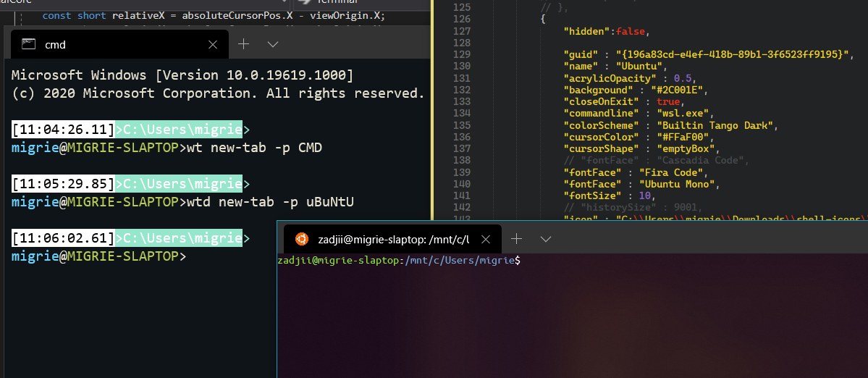The width and height of the screenshot is (868, 378).
Task: Click the "fontFace" : "Fira Code" line
Action: point(636,172)
